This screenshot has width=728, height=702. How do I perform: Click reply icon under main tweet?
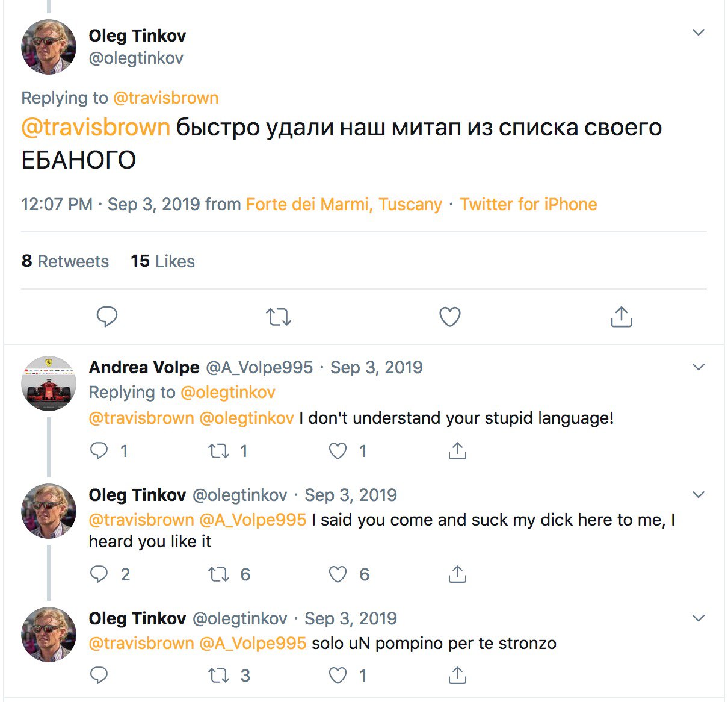107,316
